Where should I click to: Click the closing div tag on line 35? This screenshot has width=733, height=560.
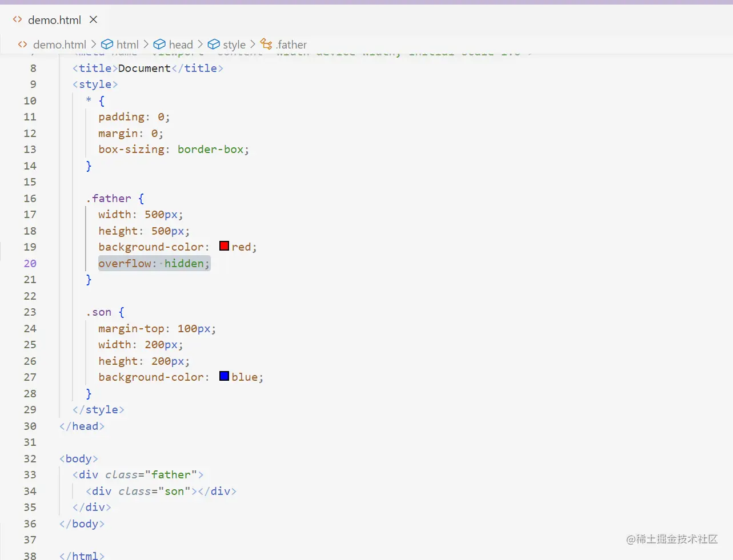pyautogui.click(x=91, y=507)
